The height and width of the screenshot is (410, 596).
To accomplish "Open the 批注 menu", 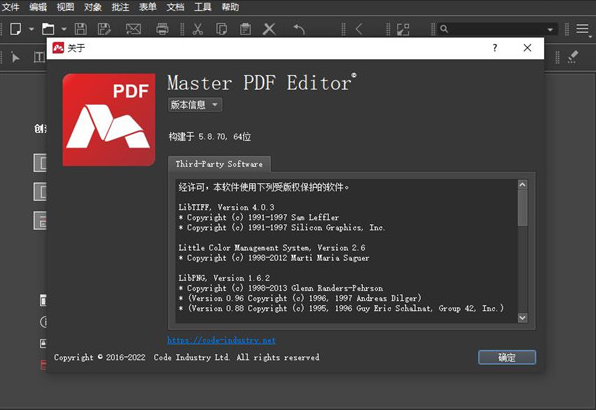I will click(120, 7).
